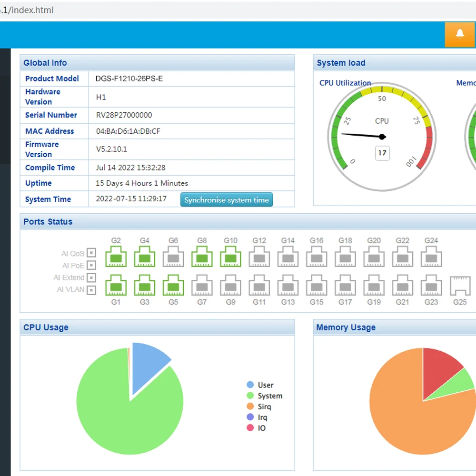Click the orange notification bell icon
Viewport: 476px width, 476px height.
[460, 34]
